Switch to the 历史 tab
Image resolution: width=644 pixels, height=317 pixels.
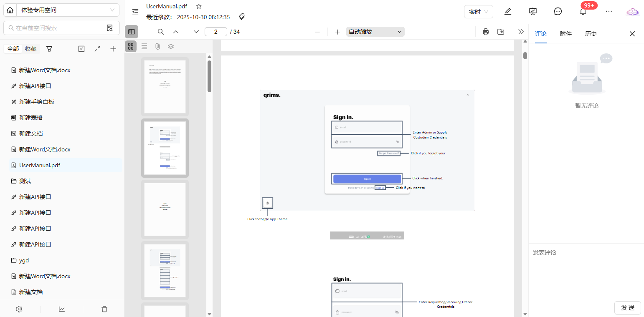591,34
